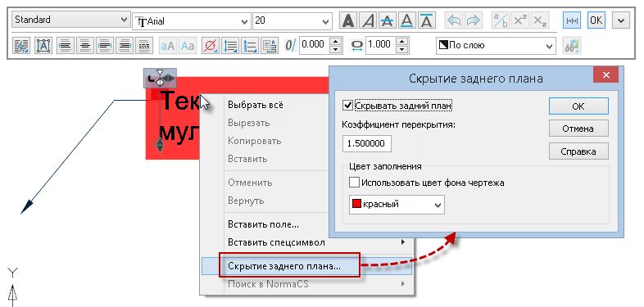Image resolution: width=644 pixels, height=307 pixels.
Task: Click the lowercase Aa conversion icon
Action: click(188, 46)
